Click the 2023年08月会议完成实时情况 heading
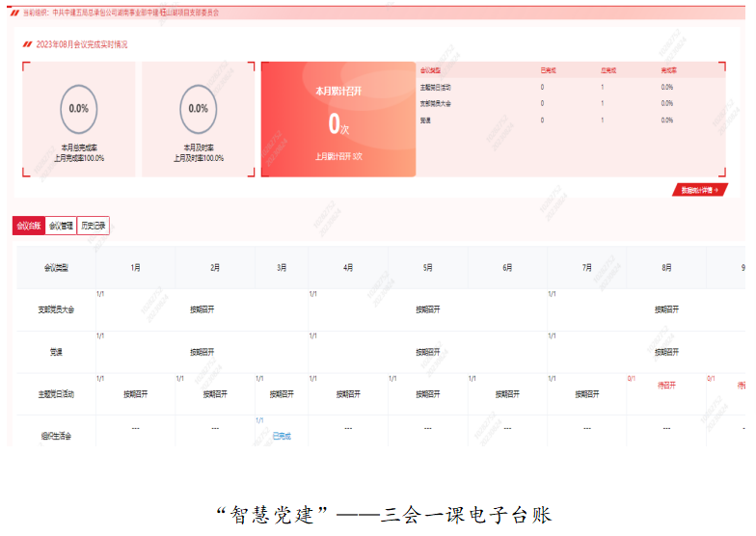This screenshot has width=756, height=536. [x=82, y=44]
